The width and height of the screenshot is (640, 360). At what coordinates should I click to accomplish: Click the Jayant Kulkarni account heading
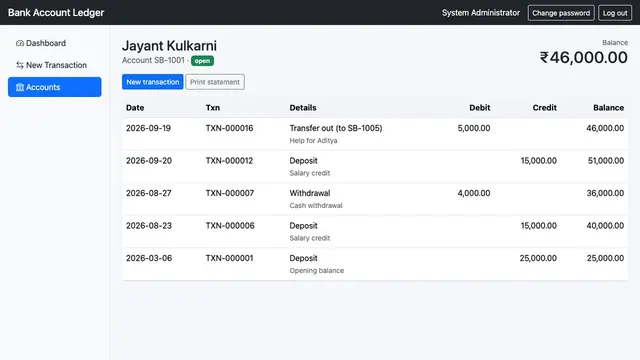click(x=169, y=46)
